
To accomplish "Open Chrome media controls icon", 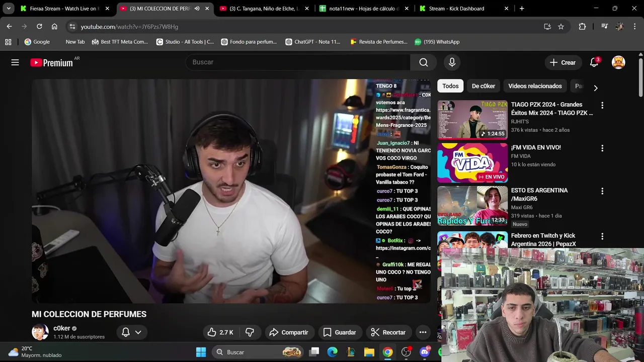I will click(x=604, y=27).
